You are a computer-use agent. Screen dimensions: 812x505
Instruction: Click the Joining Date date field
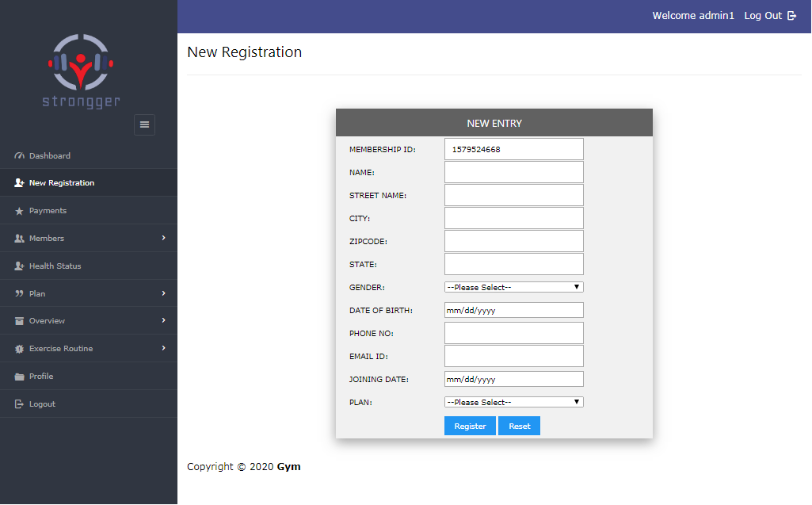coord(513,379)
